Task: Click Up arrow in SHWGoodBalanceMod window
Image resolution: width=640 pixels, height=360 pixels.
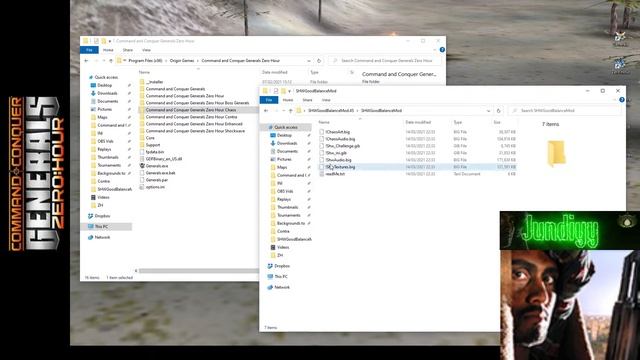Action: click(x=290, y=111)
